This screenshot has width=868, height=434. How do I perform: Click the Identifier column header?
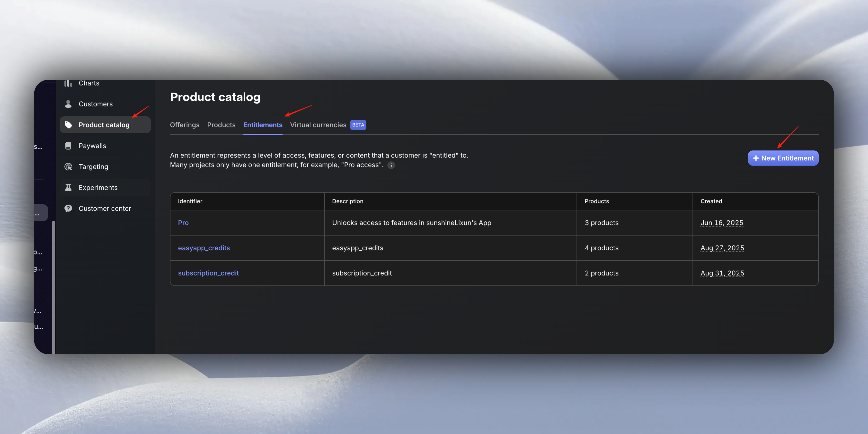click(190, 201)
